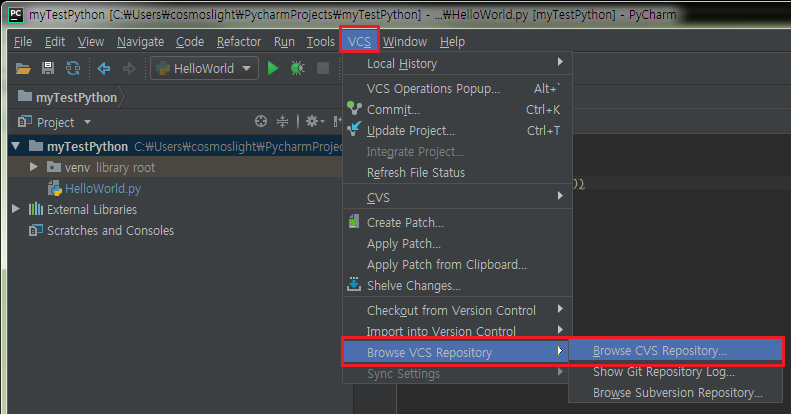Click the venv folder icon
Screen dimensions: 791x414
(x=54, y=167)
